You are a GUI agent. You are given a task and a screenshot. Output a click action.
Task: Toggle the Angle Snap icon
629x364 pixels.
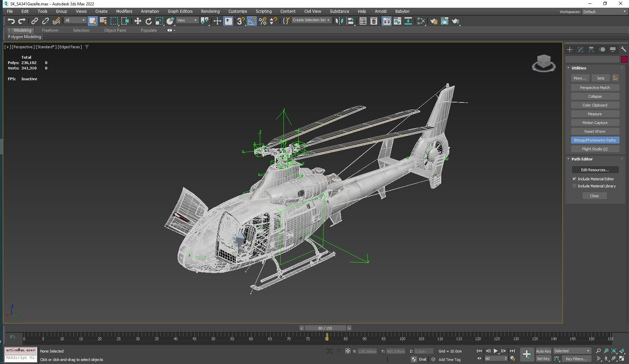point(252,21)
